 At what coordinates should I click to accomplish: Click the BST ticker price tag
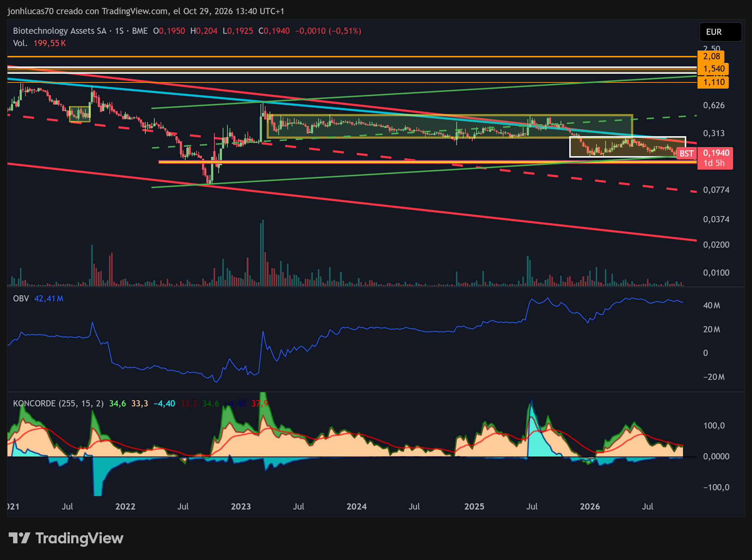coord(686,154)
